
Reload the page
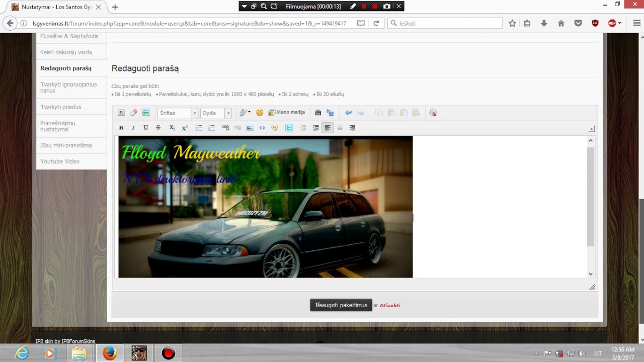pyautogui.click(x=376, y=23)
